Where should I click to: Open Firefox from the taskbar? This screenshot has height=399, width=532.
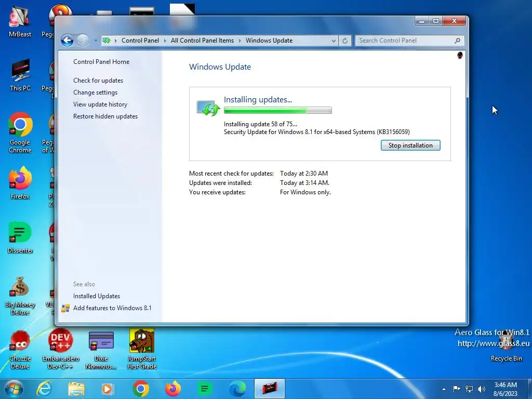[x=173, y=389]
